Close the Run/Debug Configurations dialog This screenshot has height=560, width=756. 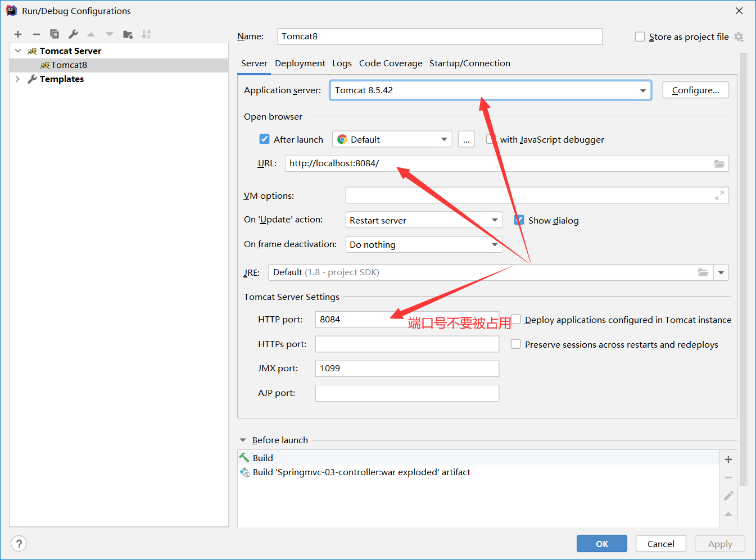pos(739,11)
